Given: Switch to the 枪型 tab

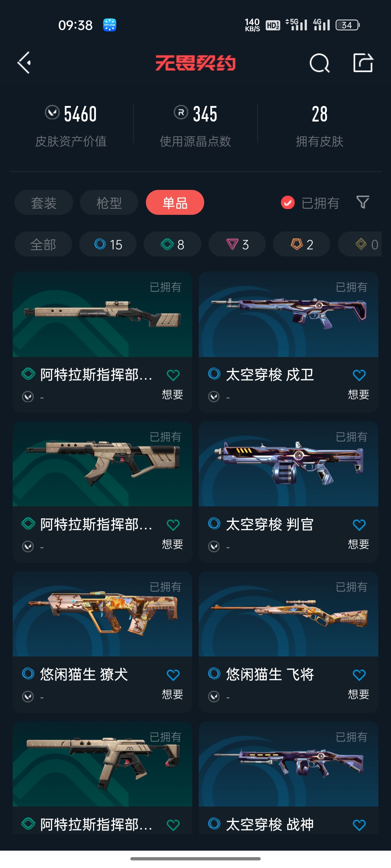Looking at the screenshot, I should (109, 203).
